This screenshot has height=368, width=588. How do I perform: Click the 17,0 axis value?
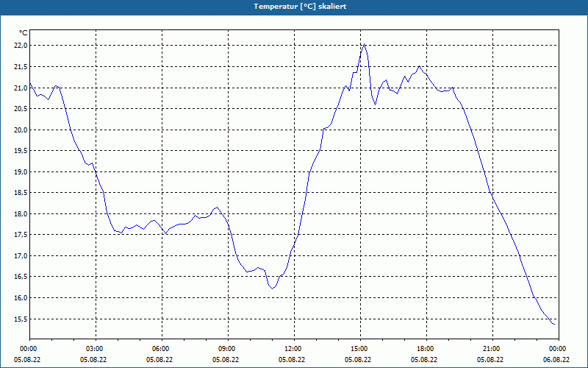tap(21, 256)
